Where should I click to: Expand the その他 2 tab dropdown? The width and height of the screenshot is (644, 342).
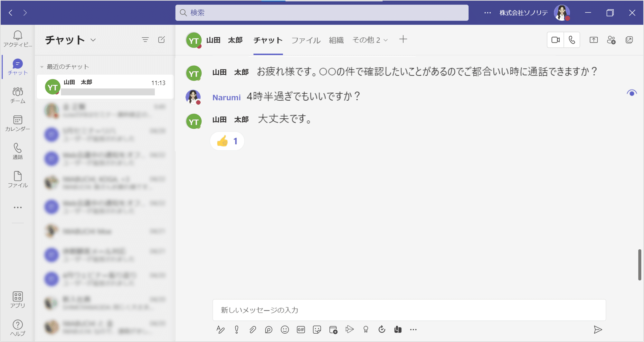point(370,40)
